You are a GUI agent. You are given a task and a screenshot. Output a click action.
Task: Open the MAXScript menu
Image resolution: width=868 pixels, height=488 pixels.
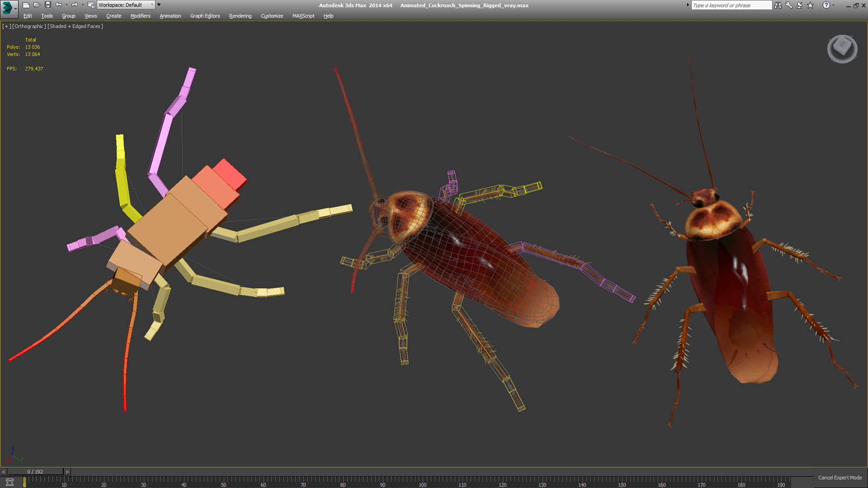pyautogui.click(x=303, y=16)
